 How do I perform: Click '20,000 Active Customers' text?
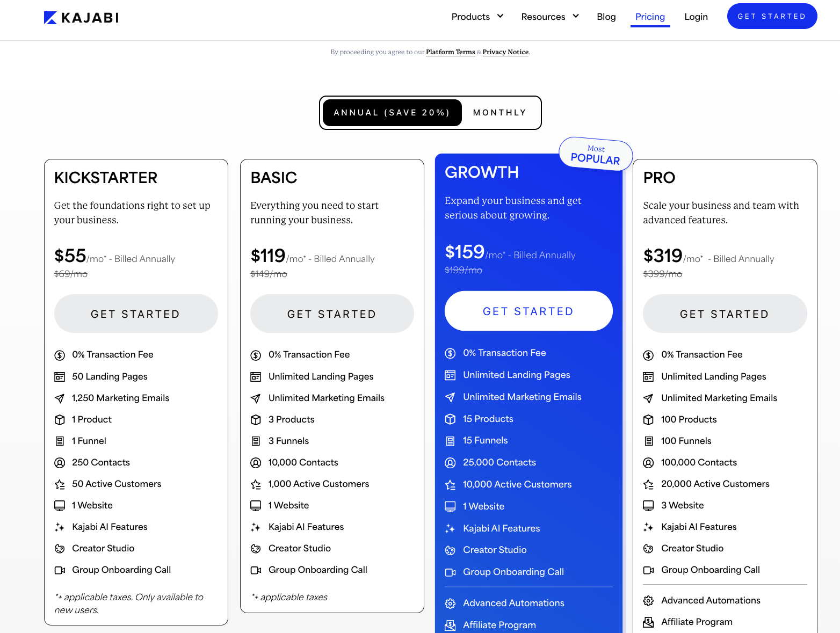(715, 484)
